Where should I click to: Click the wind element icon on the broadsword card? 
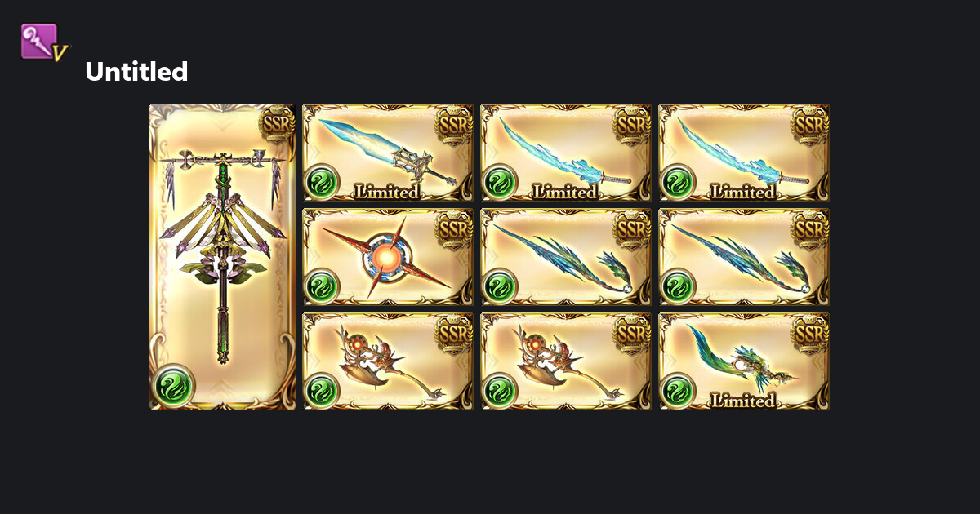(x=322, y=181)
